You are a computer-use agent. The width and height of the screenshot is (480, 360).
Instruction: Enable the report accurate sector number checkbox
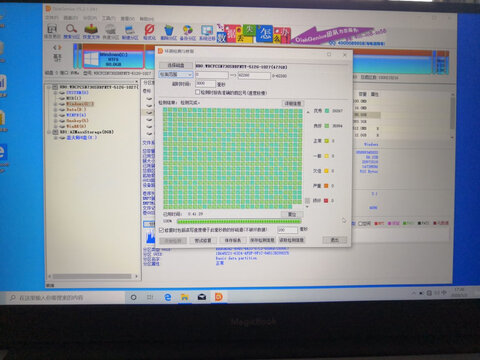197,92
